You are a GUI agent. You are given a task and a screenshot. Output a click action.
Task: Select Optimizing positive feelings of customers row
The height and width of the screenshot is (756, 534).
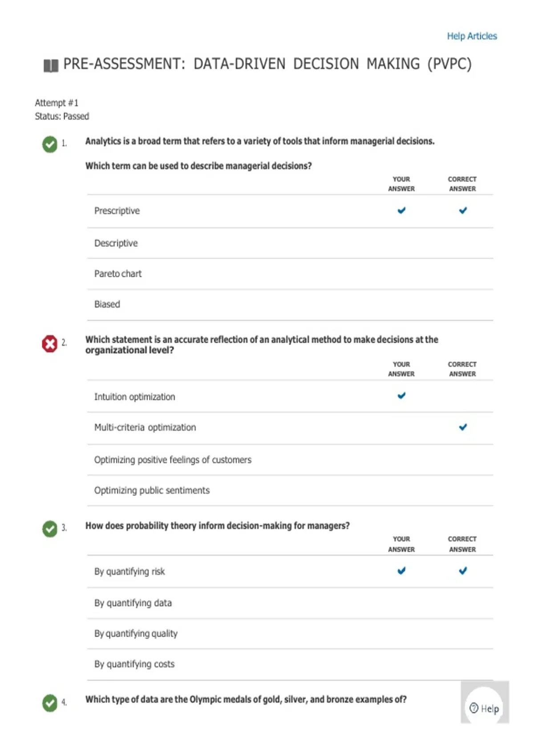(290, 460)
